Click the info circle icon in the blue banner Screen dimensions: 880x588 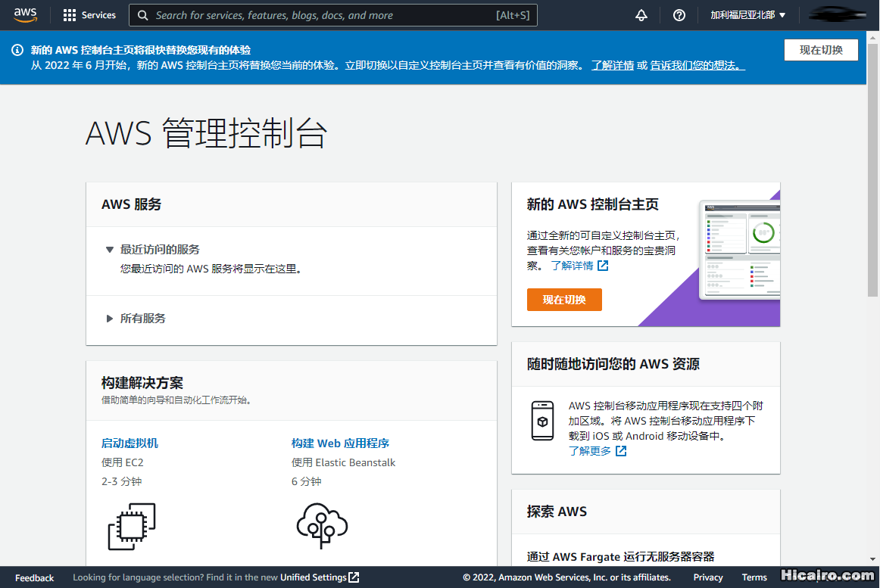(17, 50)
